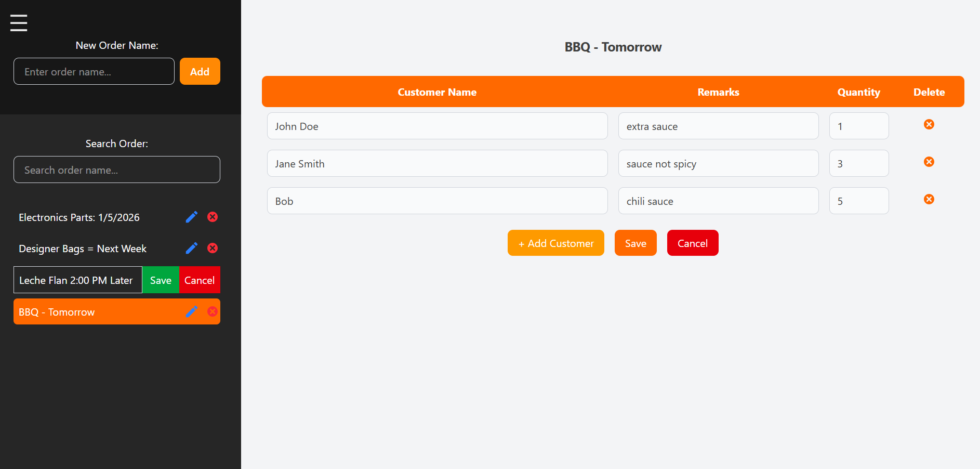Cancel renaming the Leche Flan order
This screenshot has height=469, width=980.
click(200, 280)
